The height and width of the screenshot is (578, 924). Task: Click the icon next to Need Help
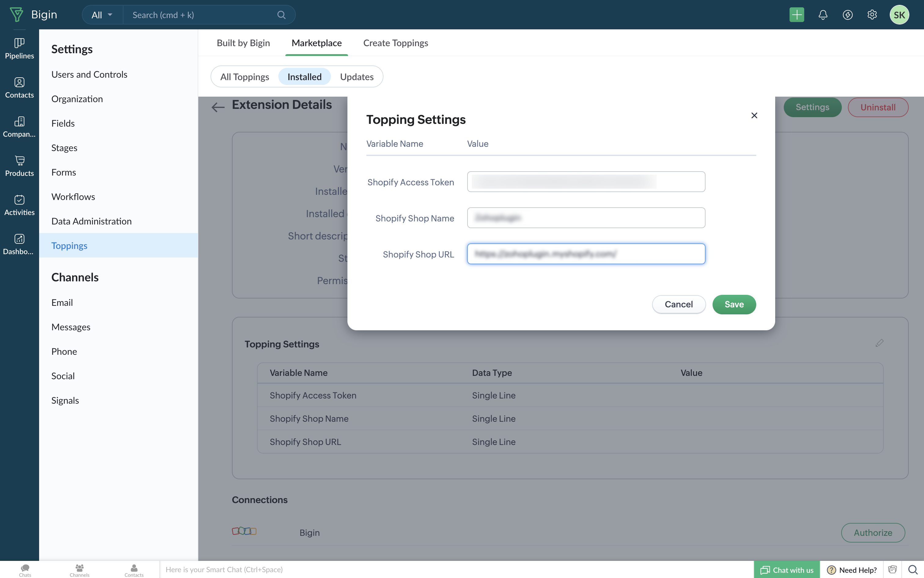tap(892, 569)
